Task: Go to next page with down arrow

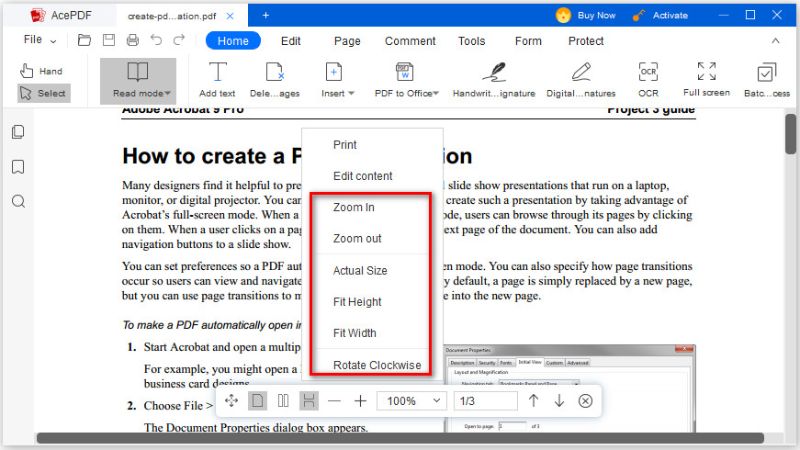Action: (559, 401)
